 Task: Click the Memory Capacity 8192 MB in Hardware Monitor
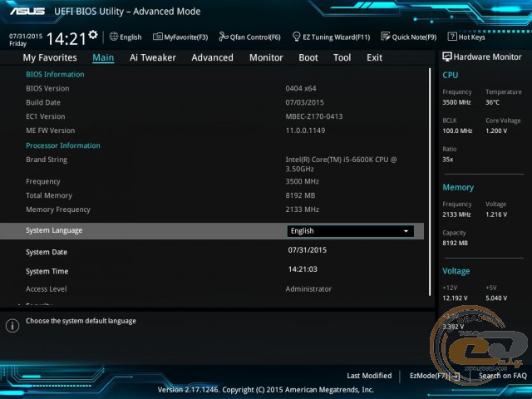(455, 243)
